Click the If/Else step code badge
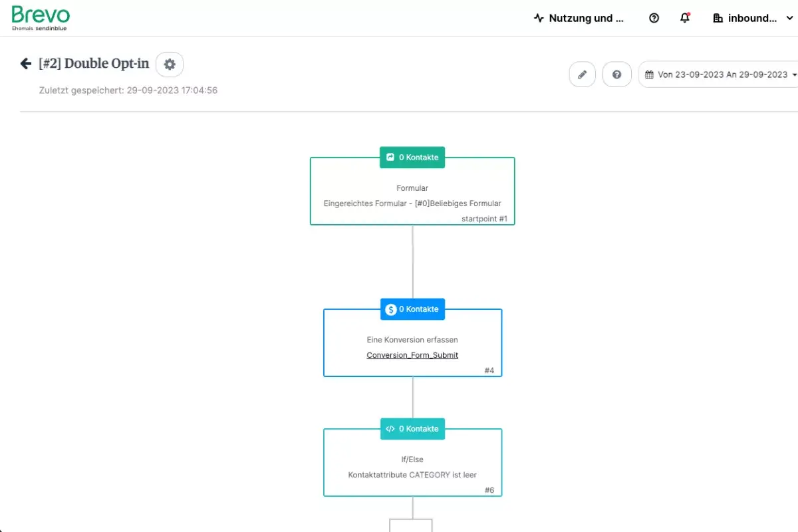 [412, 429]
